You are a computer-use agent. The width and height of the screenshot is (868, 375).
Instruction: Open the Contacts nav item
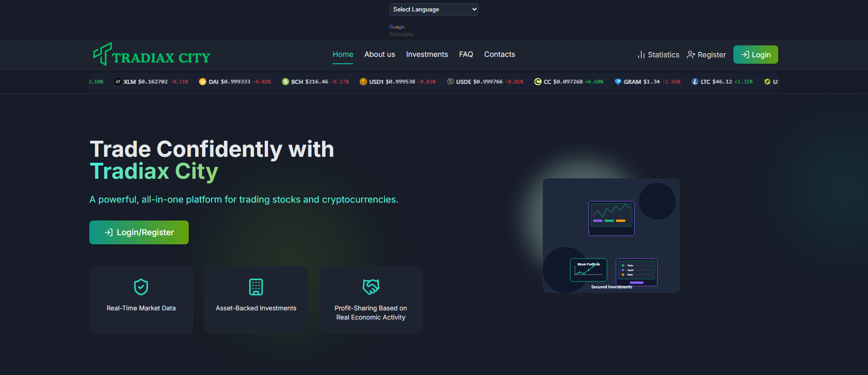[500, 54]
